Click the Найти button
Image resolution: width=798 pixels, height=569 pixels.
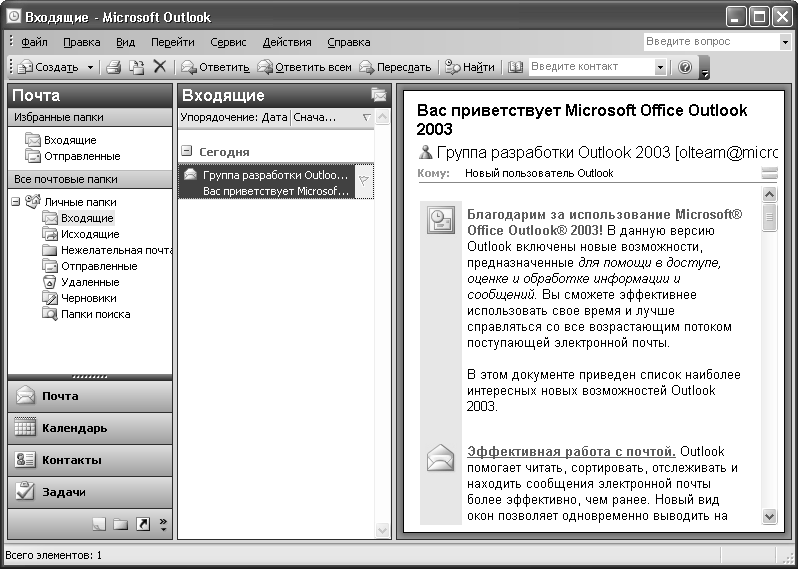pyautogui.click(x=469, y=67)
